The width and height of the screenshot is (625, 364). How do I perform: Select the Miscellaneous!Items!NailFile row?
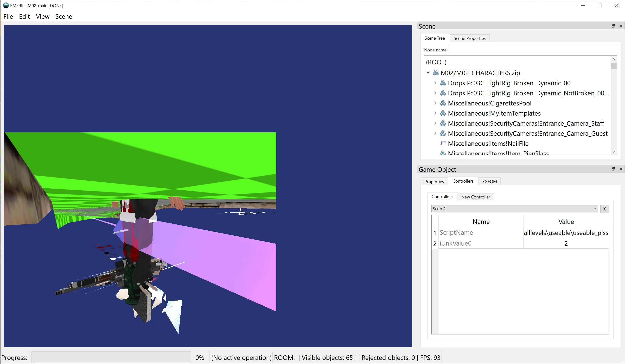pos(488,144)
